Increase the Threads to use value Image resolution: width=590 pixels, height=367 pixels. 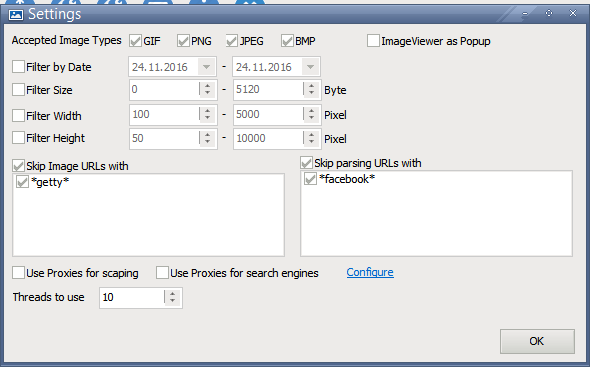click(172, 294)
